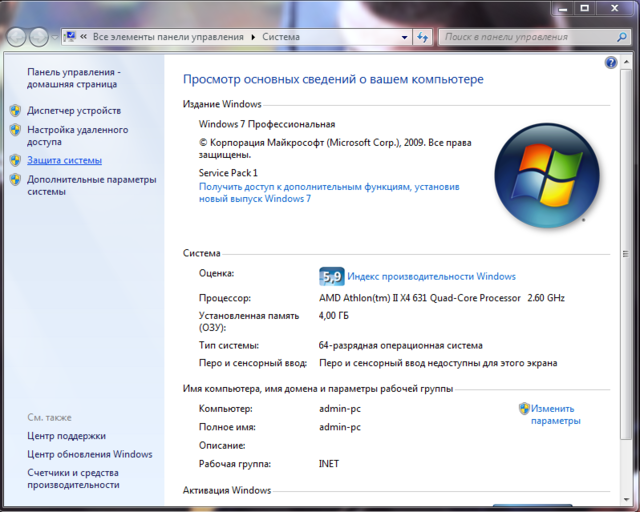Image resolution: width=640 pixels, height=512 pixels.
Task: Click the magnifier search icon
Action: click(622, 37)
